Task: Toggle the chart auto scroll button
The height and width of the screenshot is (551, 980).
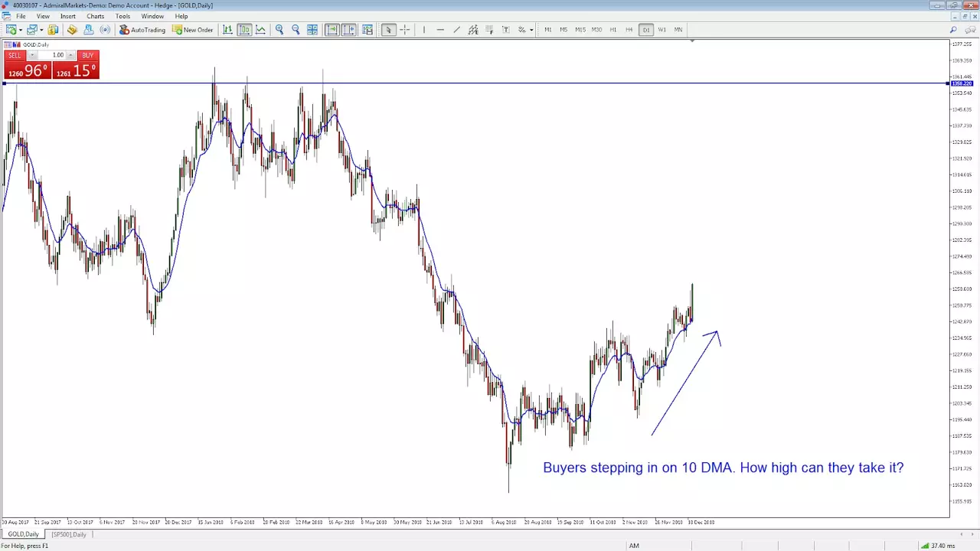Action: point(332,30)
